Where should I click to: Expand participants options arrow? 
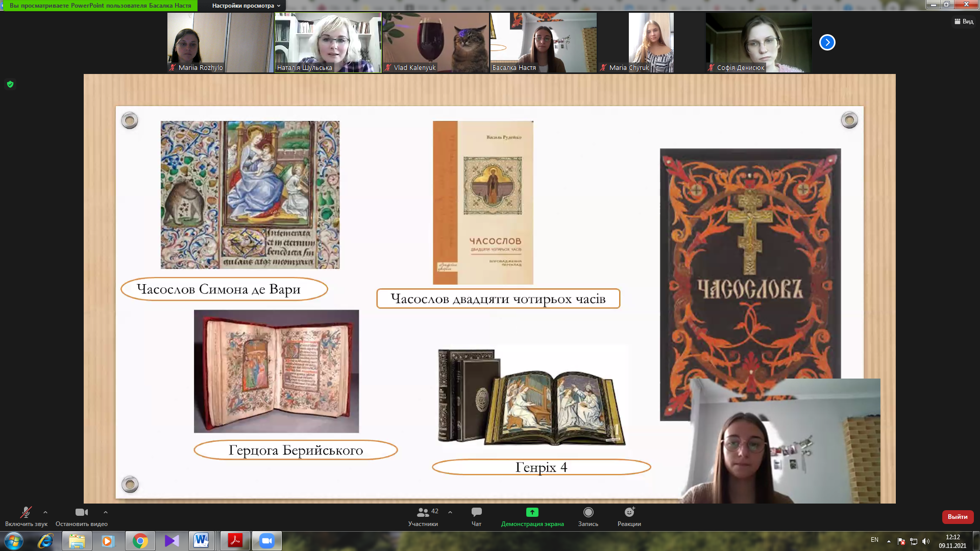[450, 512]
